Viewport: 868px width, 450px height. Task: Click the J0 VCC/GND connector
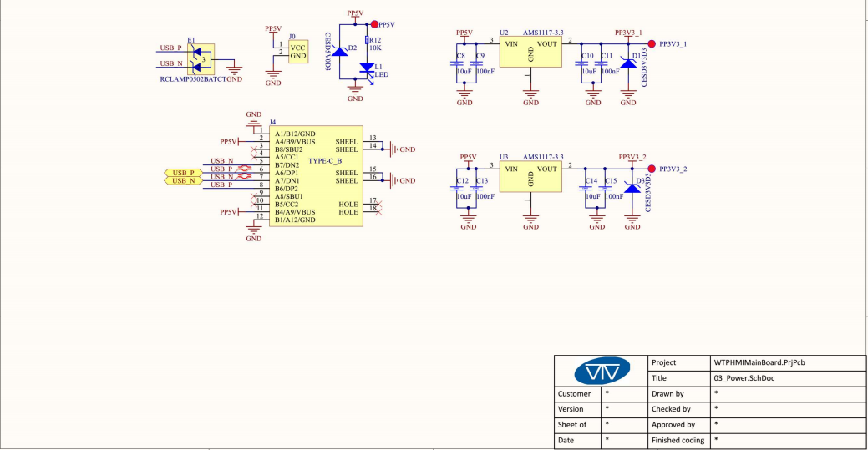point(297,52)
